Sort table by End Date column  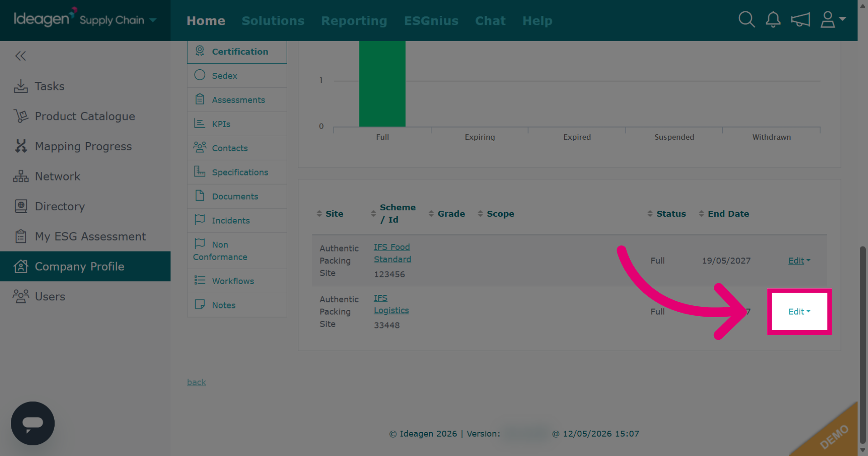[724, 214]
